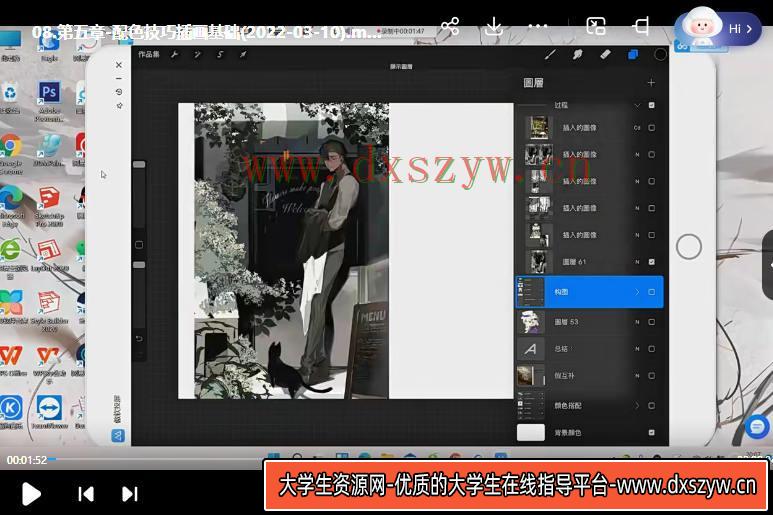Click the crop screenshot icon in player header

coord(640,26)
